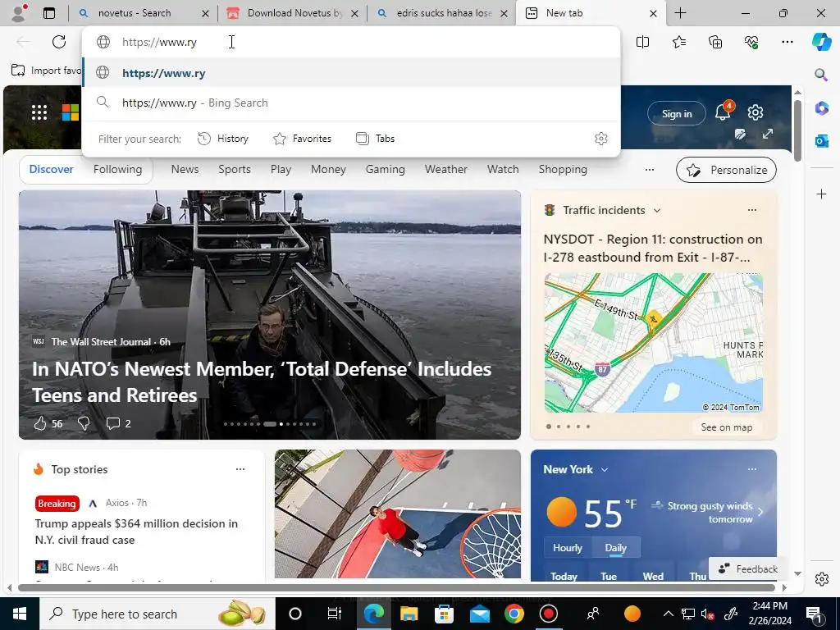Image resolution: width=840 pixels, height=630 pixels.
Task: Open the Collections toolbar icon
Action: click(x=715, y=42)
